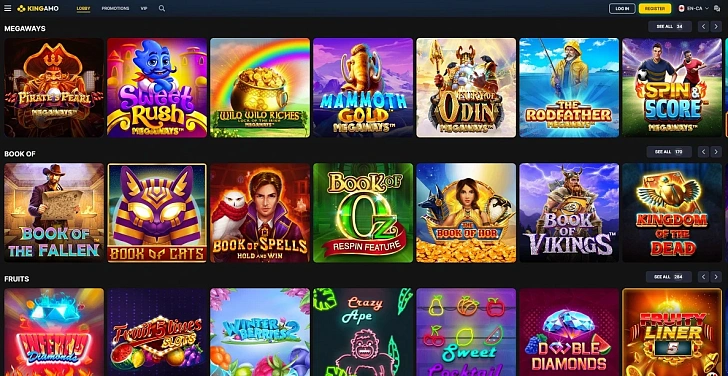Click the Log In button
Image resolution: width=728 pixels, height=376 pixels.
pyautogui.click(x=622, y=8)
